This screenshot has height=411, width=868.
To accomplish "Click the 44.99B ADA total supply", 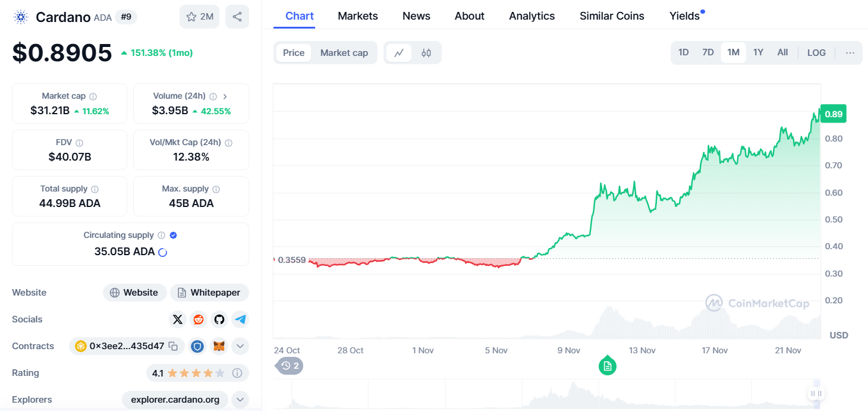I will [x=70, y=203].
